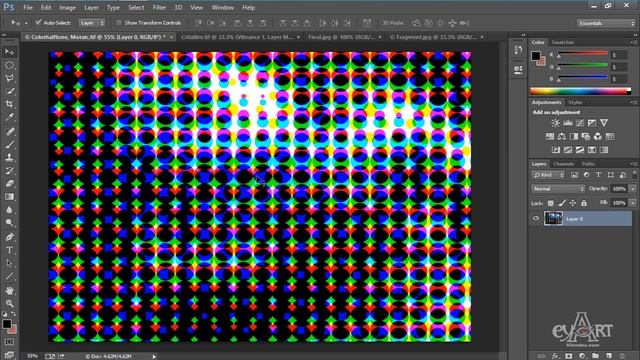The width and height of the screenshot is (640, 360).
Task: Open the Color panel flyout menu
Action: coord(633,42)
